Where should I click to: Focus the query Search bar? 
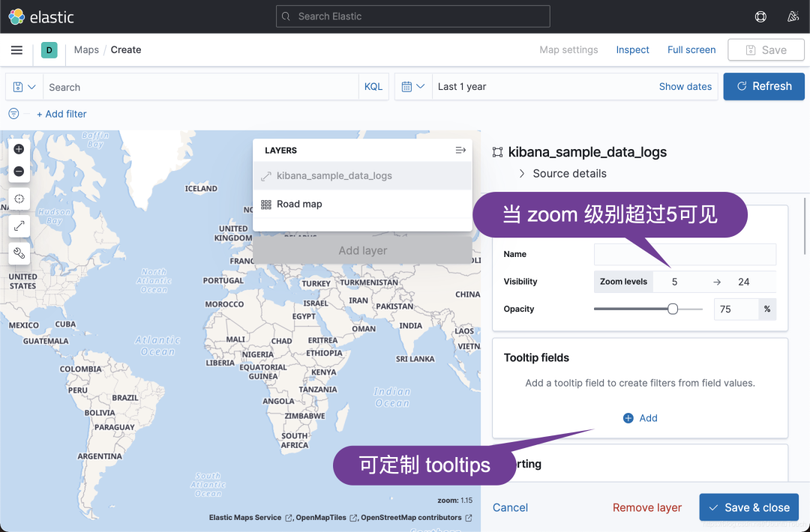tap(201, 87)
